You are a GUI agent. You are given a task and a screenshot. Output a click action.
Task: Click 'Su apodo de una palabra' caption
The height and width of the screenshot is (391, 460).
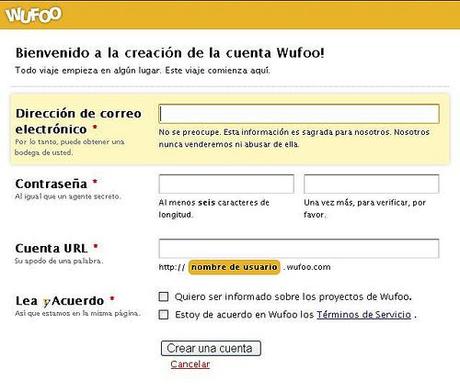click(59, 261)
